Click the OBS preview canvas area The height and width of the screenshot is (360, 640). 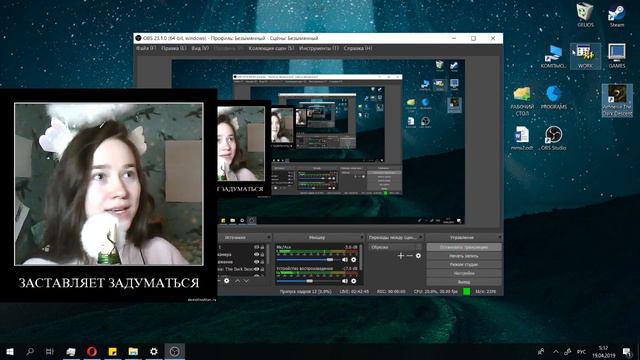tap(318, 142)
